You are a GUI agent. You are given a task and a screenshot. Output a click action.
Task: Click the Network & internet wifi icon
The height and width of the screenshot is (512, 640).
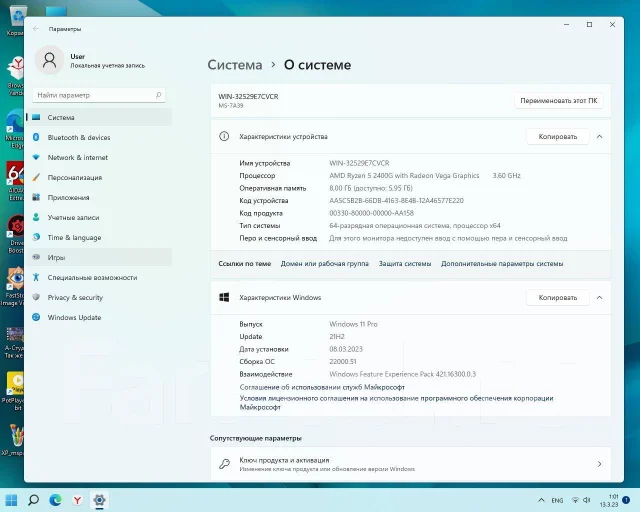tap(36, 157)
